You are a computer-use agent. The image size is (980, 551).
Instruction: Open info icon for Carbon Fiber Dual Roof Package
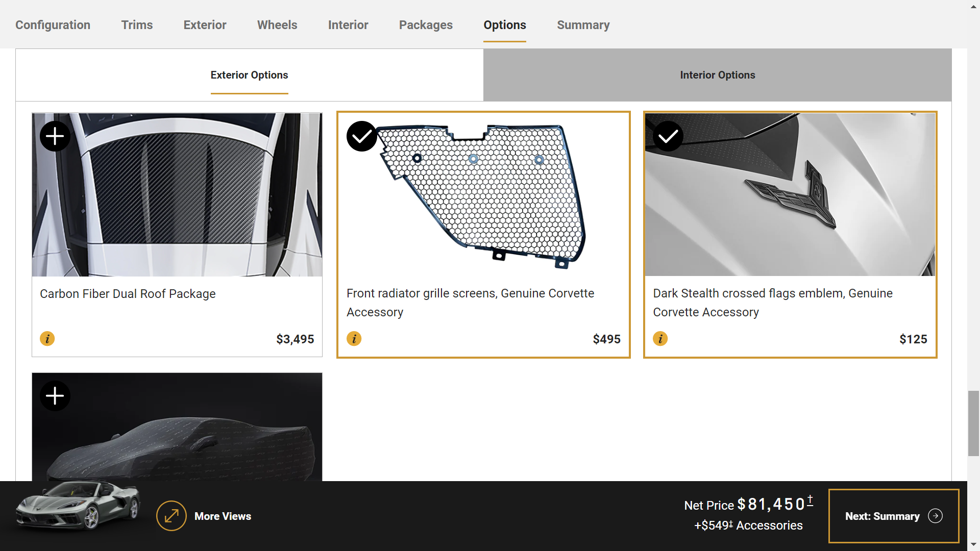click(47, 338)
